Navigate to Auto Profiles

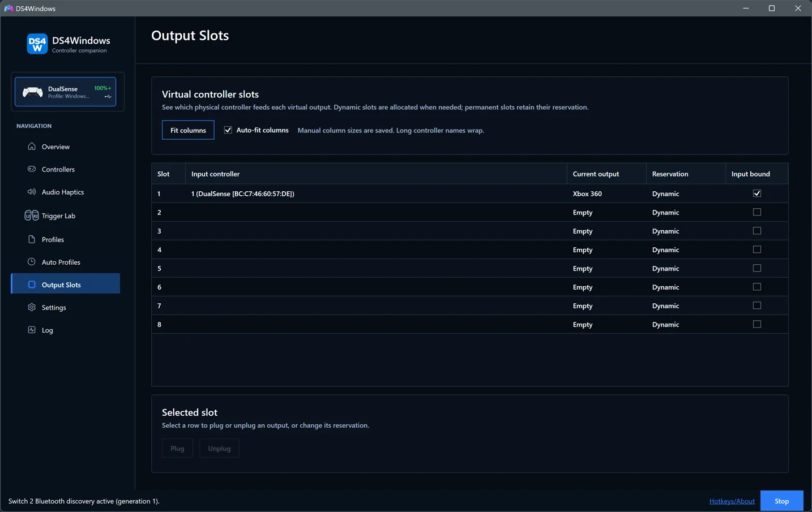click(x=66, y=262)
